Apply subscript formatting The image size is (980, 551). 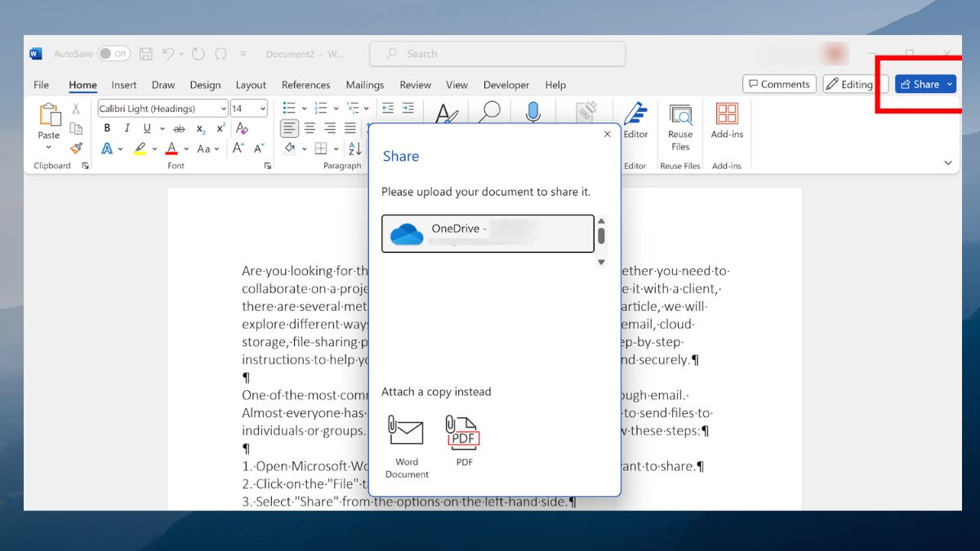(201, 128)
